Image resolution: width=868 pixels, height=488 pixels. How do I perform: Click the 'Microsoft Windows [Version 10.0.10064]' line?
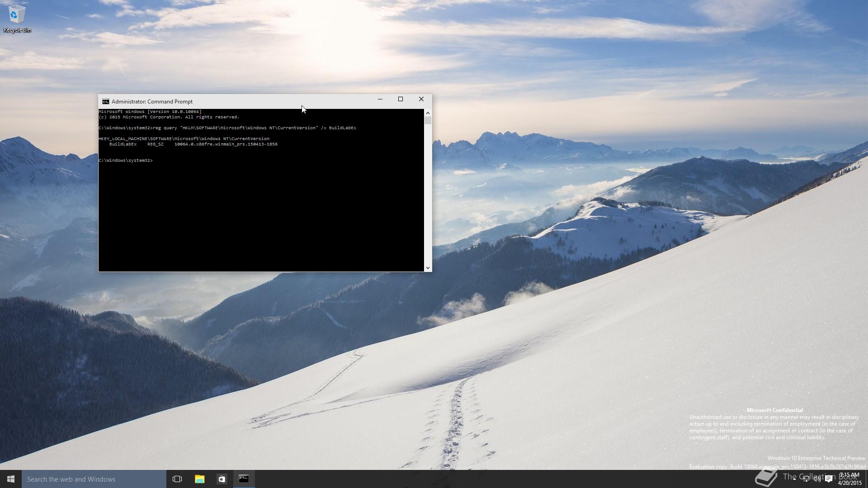click(x=150, y=112)
